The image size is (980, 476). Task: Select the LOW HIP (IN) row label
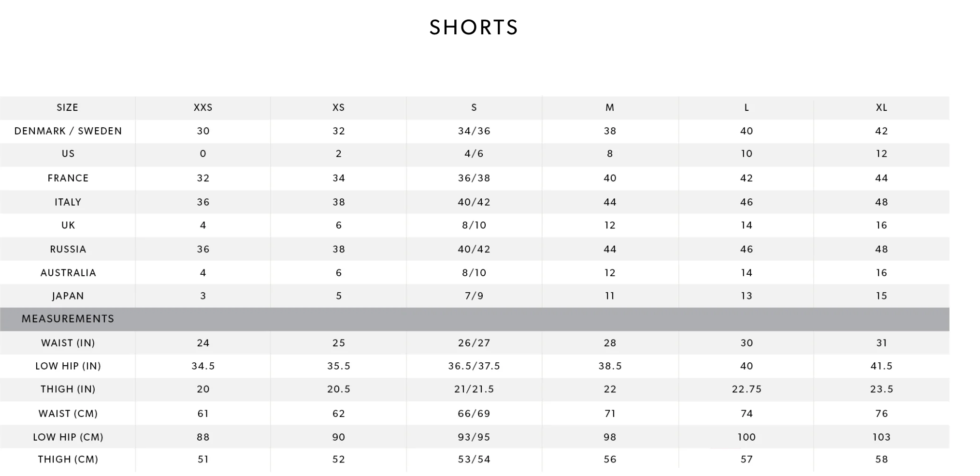68,366
